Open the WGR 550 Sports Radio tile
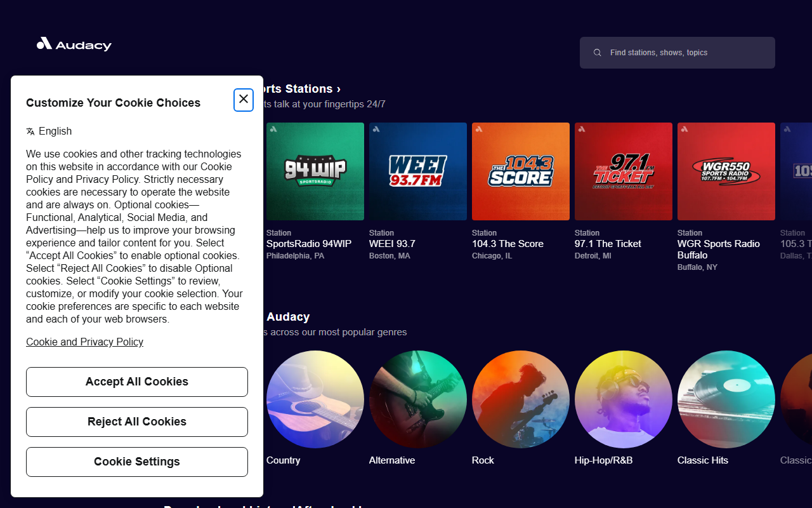The image size is (812, 508). [726, 171]
